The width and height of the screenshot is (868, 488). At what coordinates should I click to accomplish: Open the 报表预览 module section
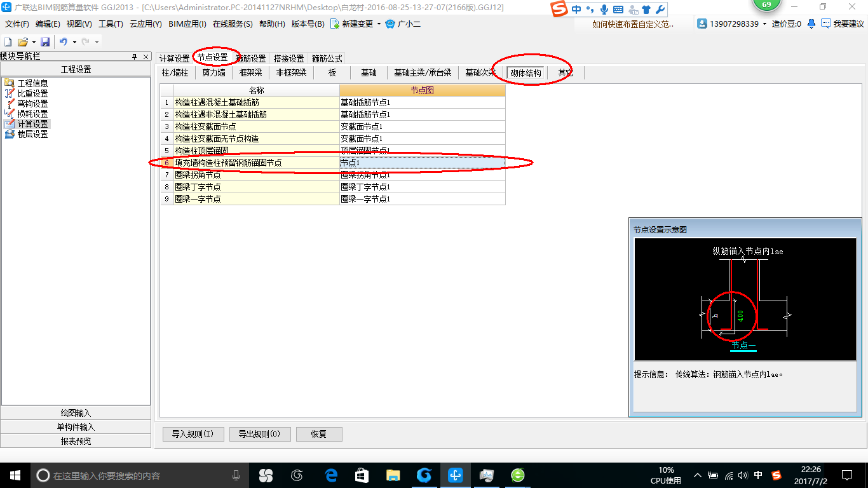tap(76, 441)
